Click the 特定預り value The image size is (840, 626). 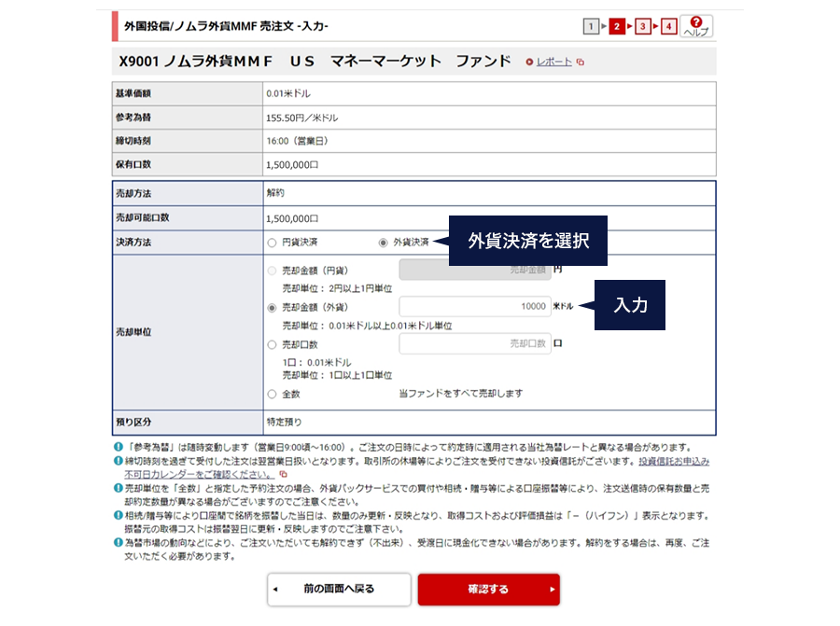284,422
